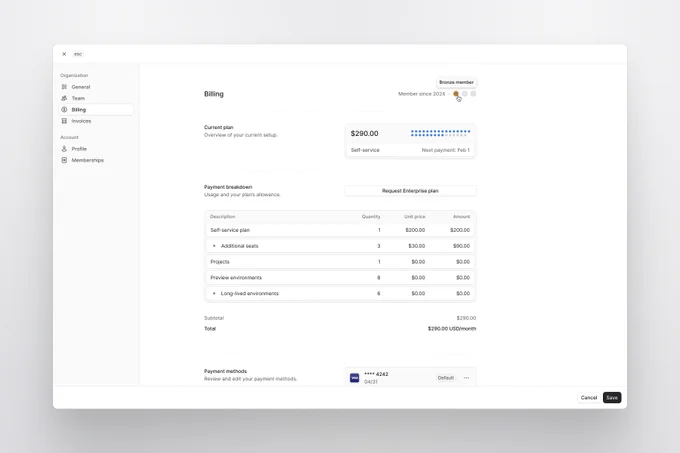Click the Profile person icon

64,149
